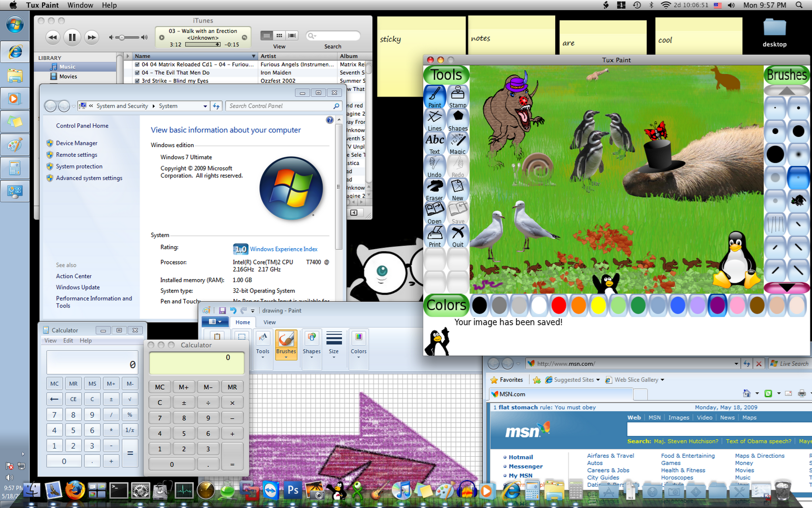Switch to the Home tab in Paint
This screenshot has width=812, height=508.
point(243,322)
